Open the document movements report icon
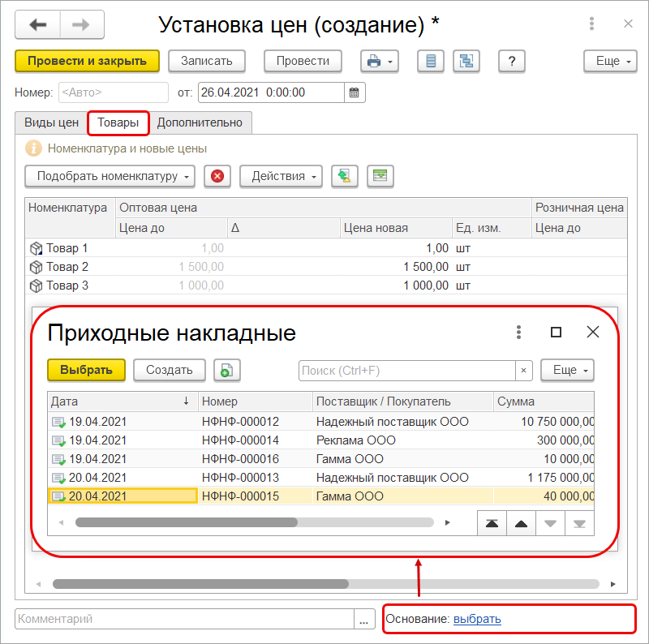The width and height of the screenshot is (649, 644). tap(431, 62)
